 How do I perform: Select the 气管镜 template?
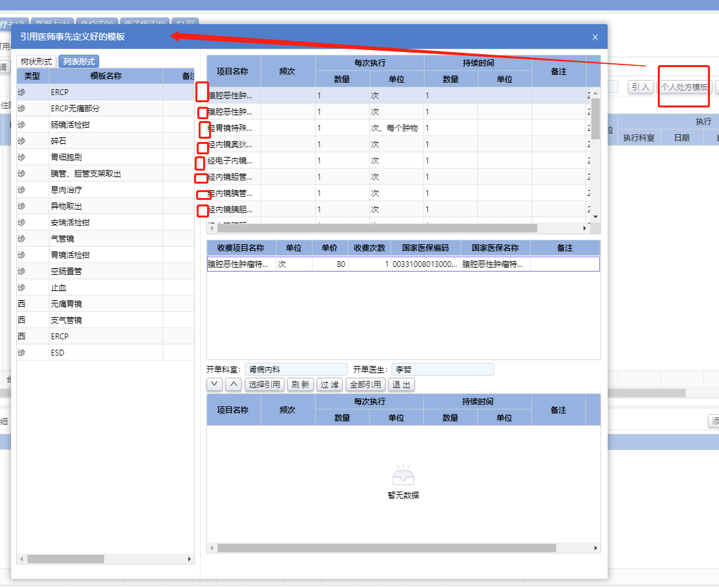point(106,239)
